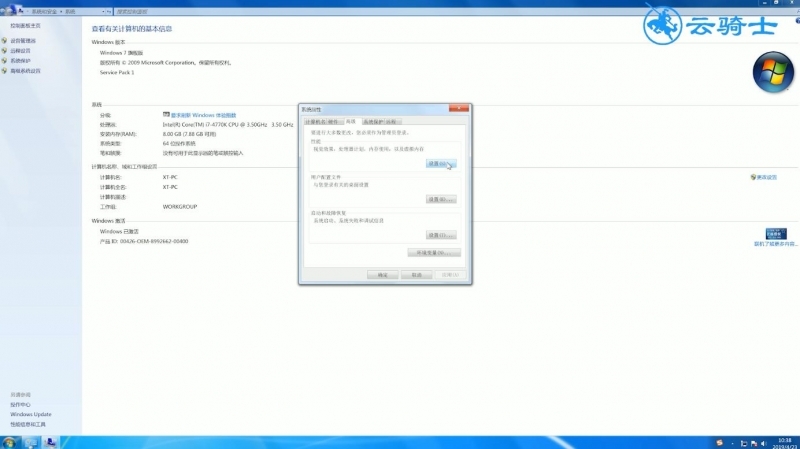800x449 pixels.
Task: Click Windows Experience Index rating icon
Action: [166, 115]
